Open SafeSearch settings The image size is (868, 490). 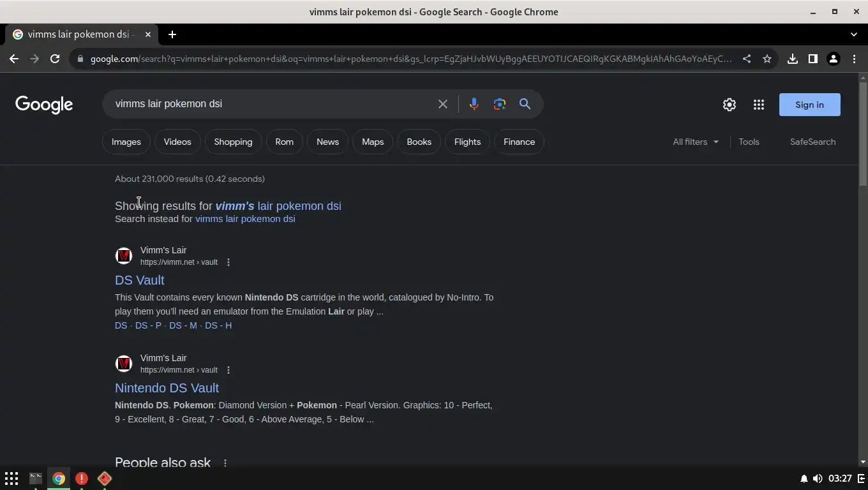coord(812,142)
